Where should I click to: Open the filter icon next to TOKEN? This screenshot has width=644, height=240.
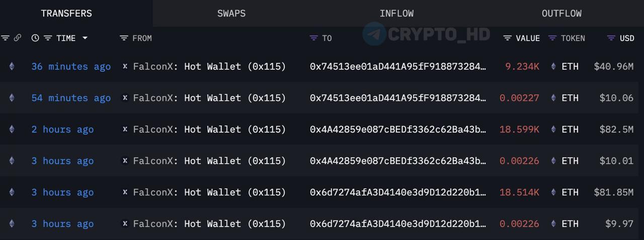tap(552, 38)
